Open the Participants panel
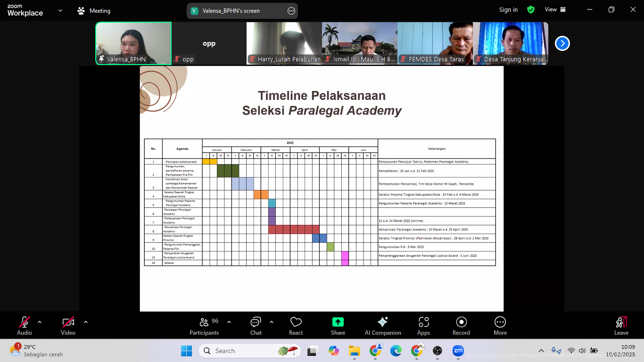This screenshot has height=362, width=644. 205,326
